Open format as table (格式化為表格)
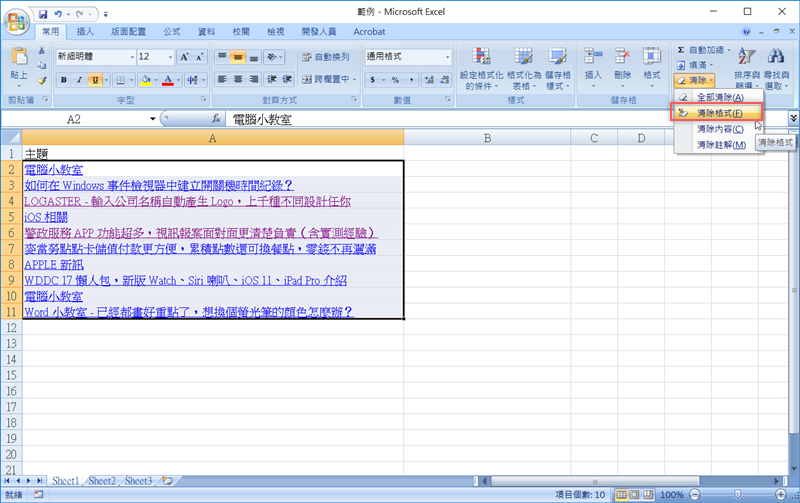This screenshot has height=503, width=800. (x=523, y=68)
